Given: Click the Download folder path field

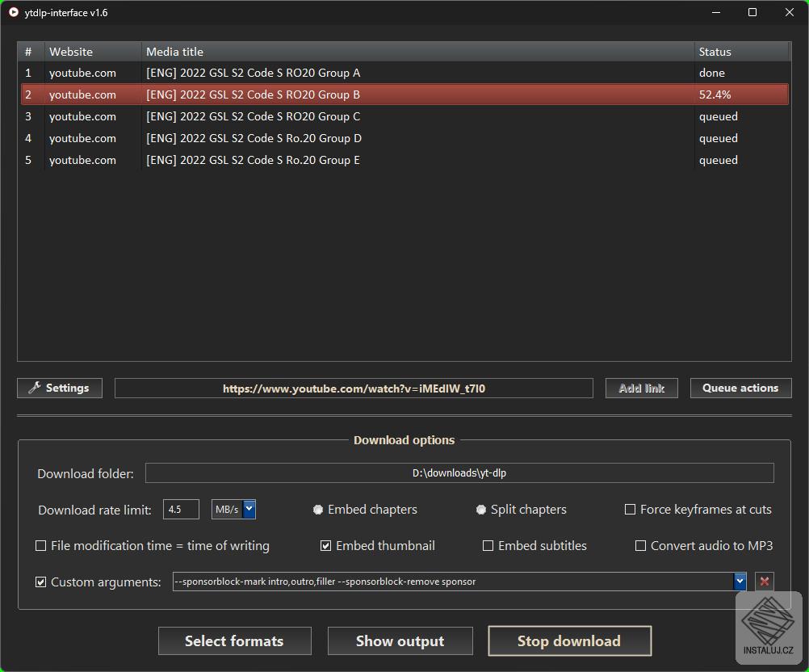Looking at the screenshot, I should click(x=459, y=473).
